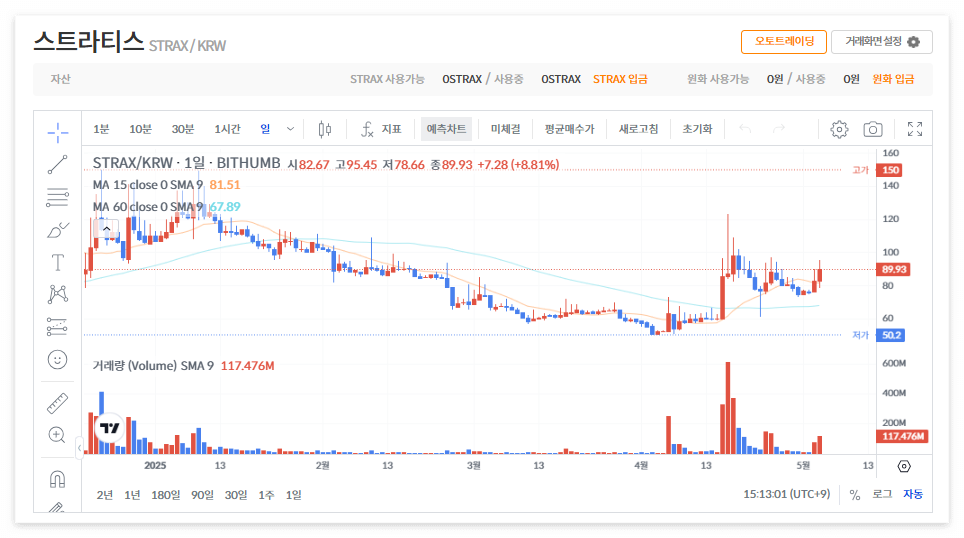Undo the last chart action
This screenshot has width=964, height=538.
point(745,129)
